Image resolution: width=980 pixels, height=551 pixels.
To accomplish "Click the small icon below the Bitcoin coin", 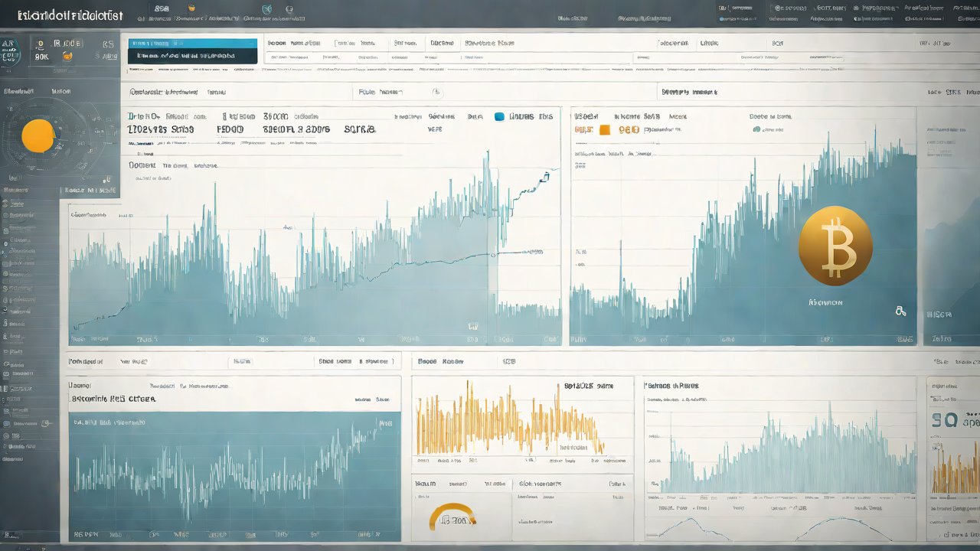I will tap(900, 311).
